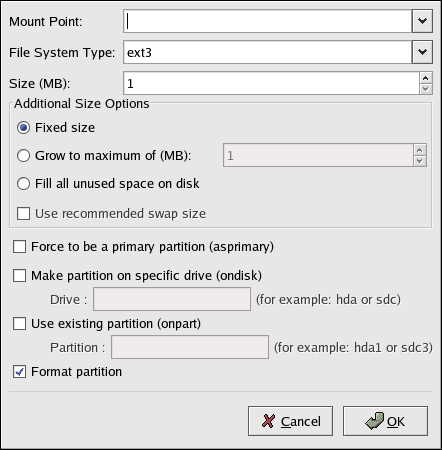Viewport: 442px width, 450px height.
Task: Focus the Size (MB) input field
Action: (x=271, y=83)
